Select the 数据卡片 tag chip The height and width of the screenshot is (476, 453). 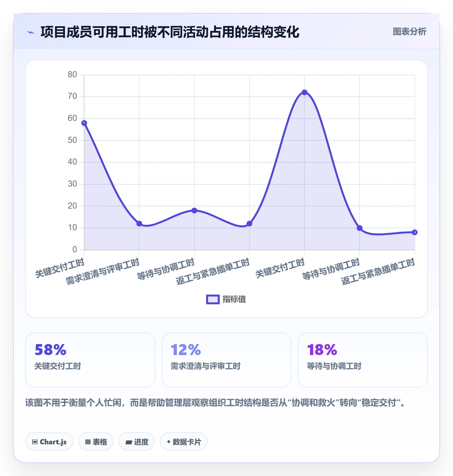184,441
